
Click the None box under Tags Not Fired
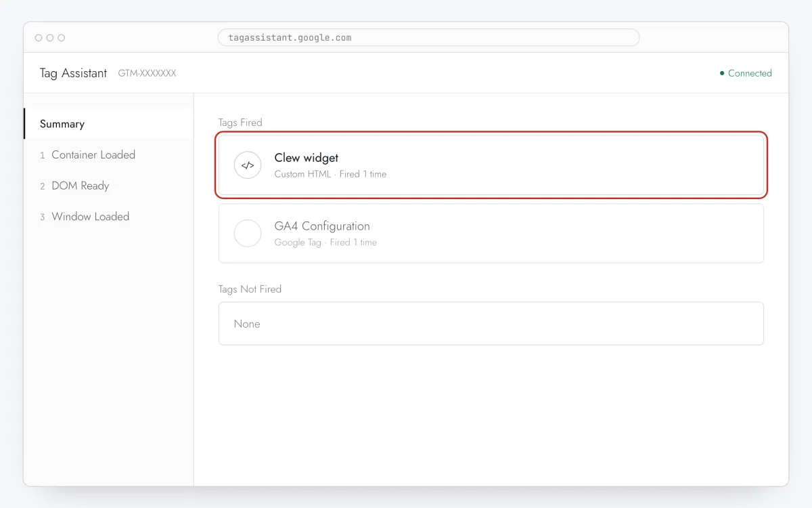coord(491,324)
